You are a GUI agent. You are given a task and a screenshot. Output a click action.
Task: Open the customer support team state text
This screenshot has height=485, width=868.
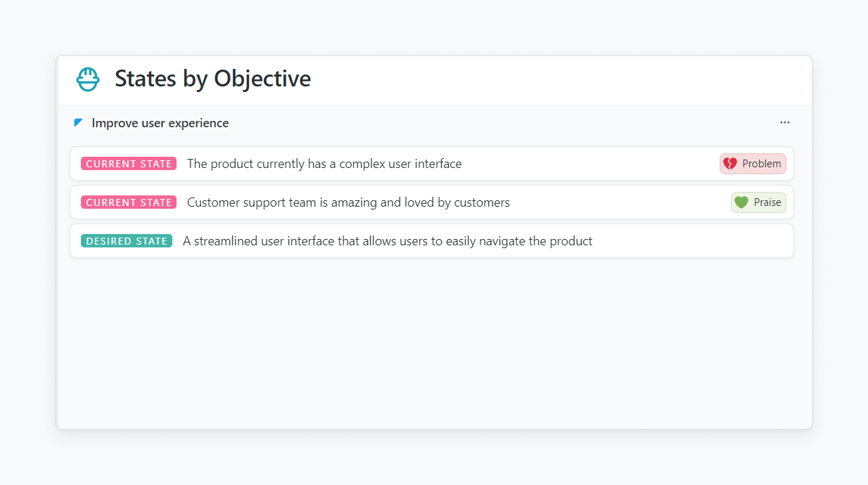[x=348, y=202]
